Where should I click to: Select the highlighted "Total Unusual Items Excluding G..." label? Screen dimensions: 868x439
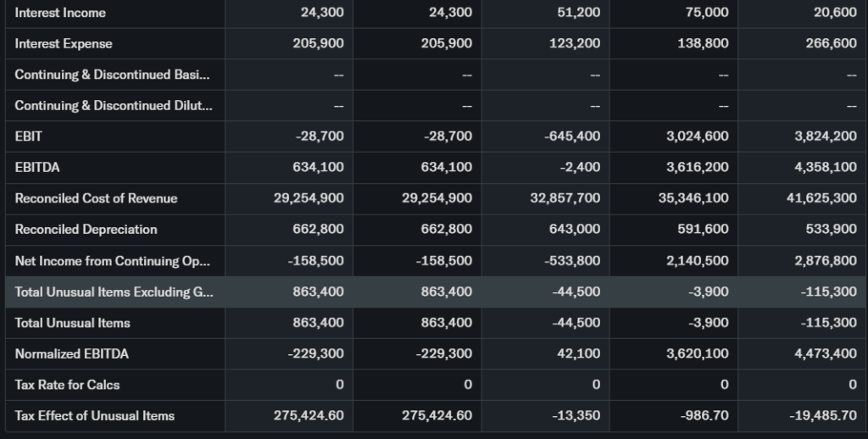pos(114,292)
